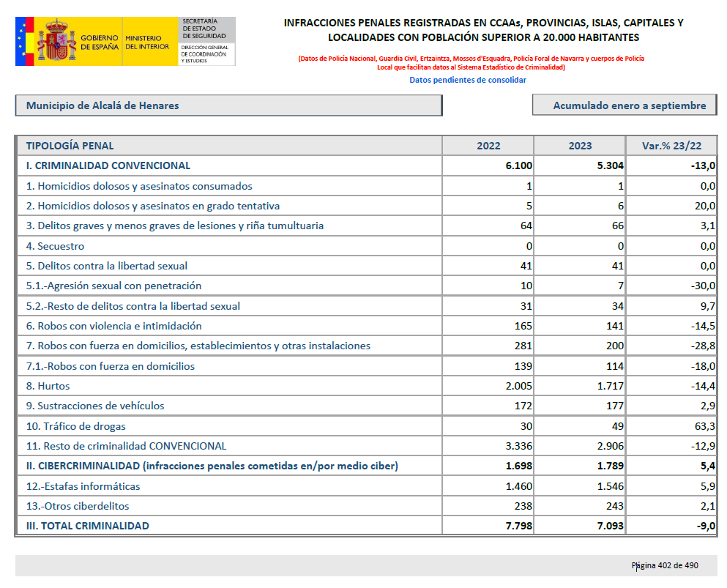The width and height of the screenshot is (727, 588).
Task: Select the Municipio de Alcalá de Henares box
Action: pos(228,105)
